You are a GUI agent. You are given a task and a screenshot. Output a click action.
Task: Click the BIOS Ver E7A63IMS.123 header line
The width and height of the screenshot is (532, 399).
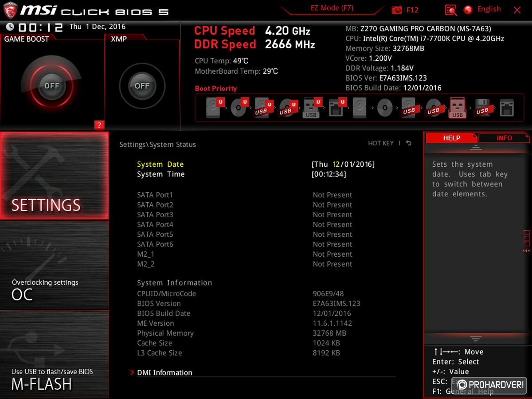386,78
